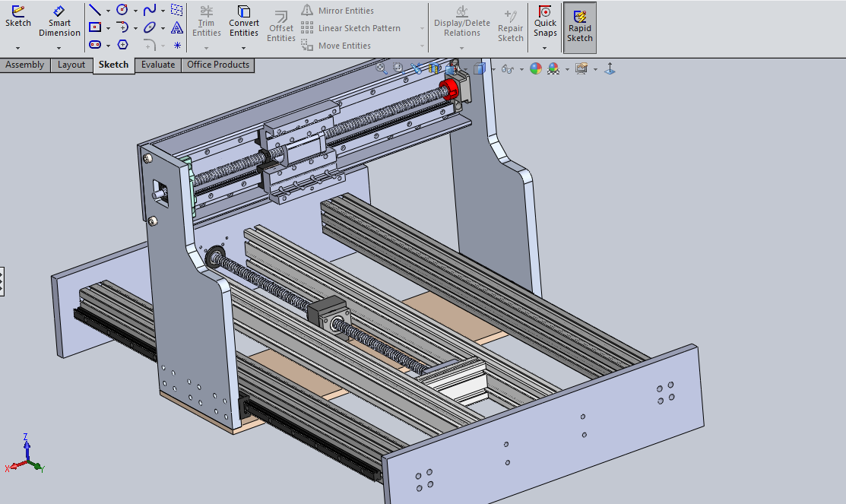Activate the Spline tool
The width and height of the screenshot is (846, 504).
[150, 10]
